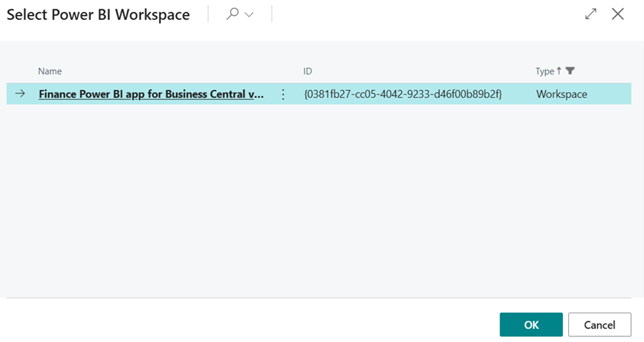Screen dimensions: 644x342
Task: Confirm selection with the OK button
Action: click(531, 325)
